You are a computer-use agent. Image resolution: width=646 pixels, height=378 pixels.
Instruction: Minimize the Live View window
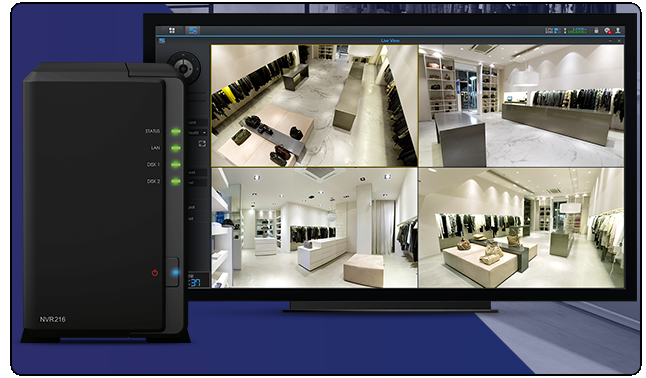tap(611, 41)
